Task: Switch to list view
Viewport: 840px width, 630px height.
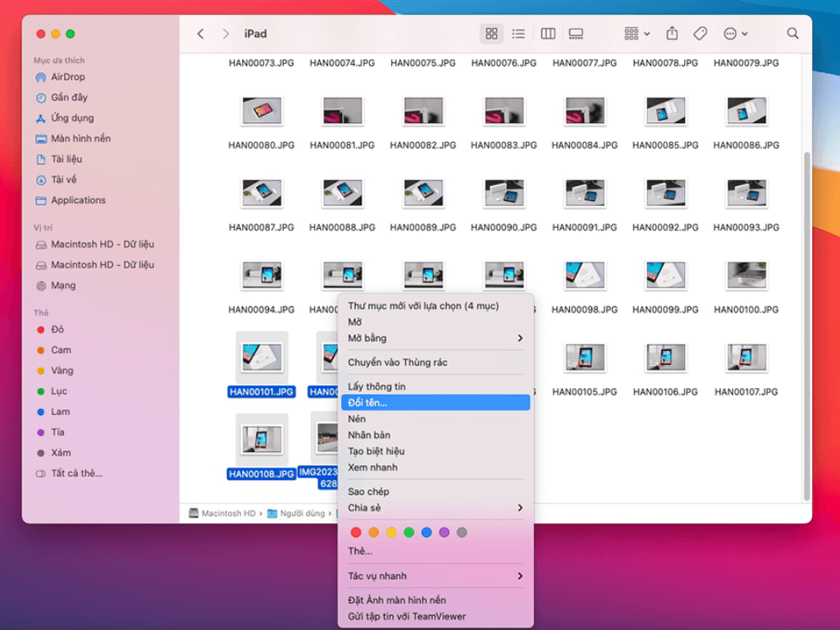Action: (x=518, y=34)
